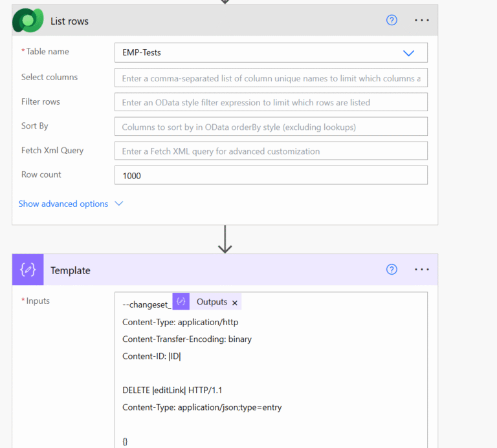Screen dimensions: 497x448
Task: Click the Filter rows label
Action: tap(41, 101)
